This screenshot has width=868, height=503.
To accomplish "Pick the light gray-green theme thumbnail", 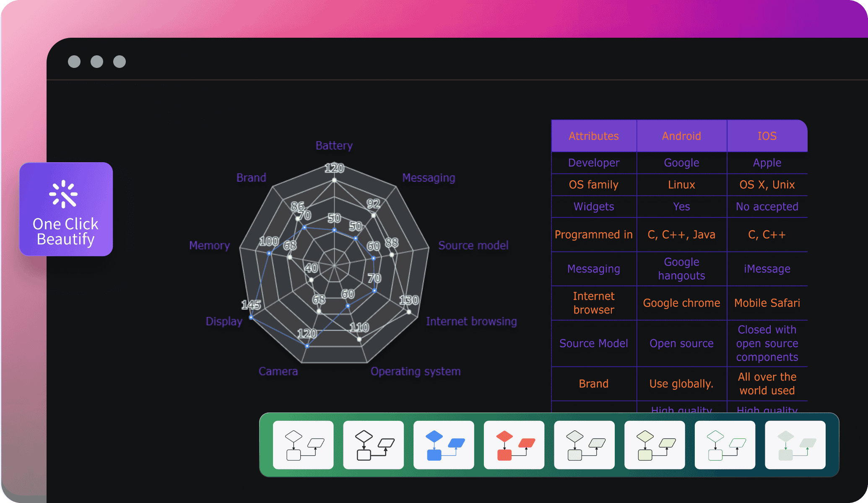I will coord(584,445).
